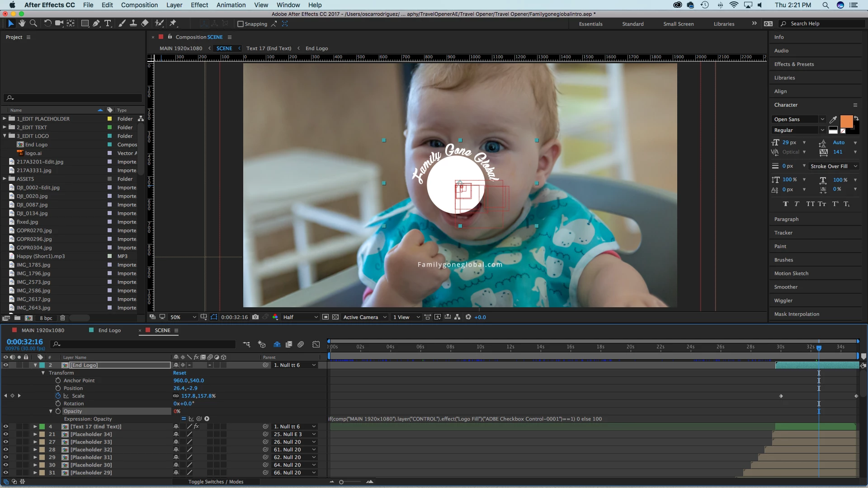
Task: Expand the 1_EDIT PLACEHOLDER folder
Action: (x=5, y=119)
